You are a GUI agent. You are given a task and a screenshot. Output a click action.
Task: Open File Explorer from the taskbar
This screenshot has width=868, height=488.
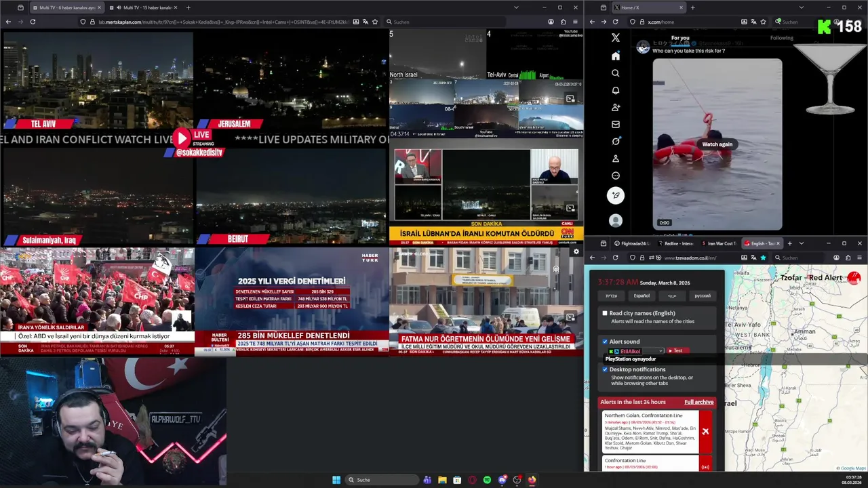coord(442,480)
